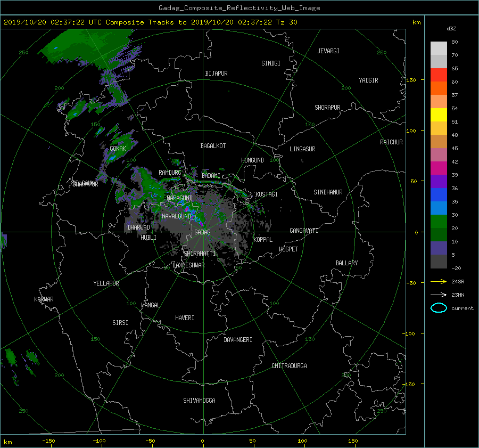
Task: Click the white 23MN arrow legend icon
Action: [439, 295]
